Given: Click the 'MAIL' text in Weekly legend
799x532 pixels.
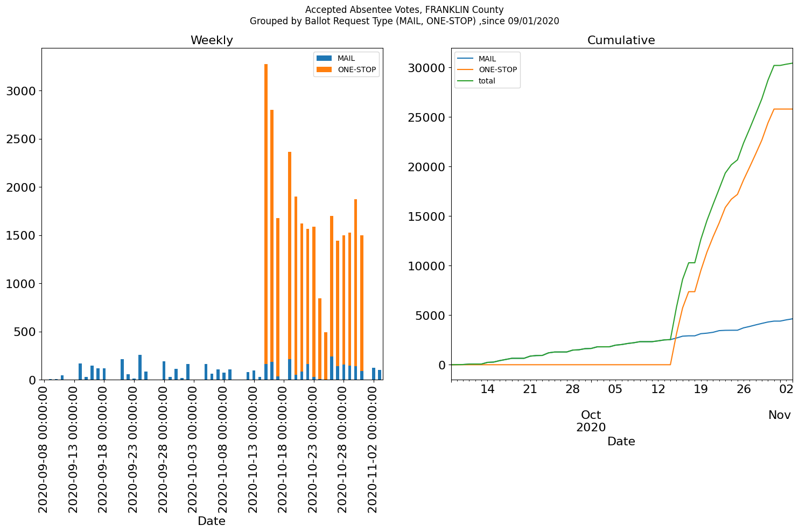Looking at the screenshot, I should pyautogui.click(x=346, y=59).
